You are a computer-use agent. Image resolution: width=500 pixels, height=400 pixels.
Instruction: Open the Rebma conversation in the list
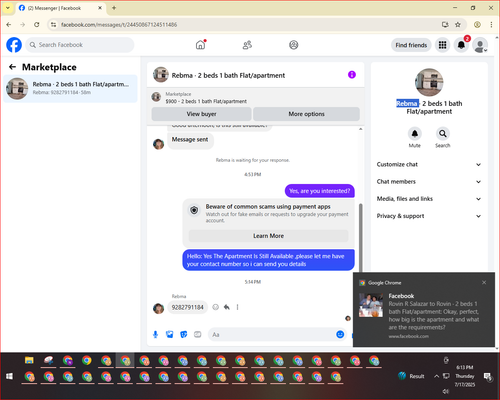[x=70, y=88]
